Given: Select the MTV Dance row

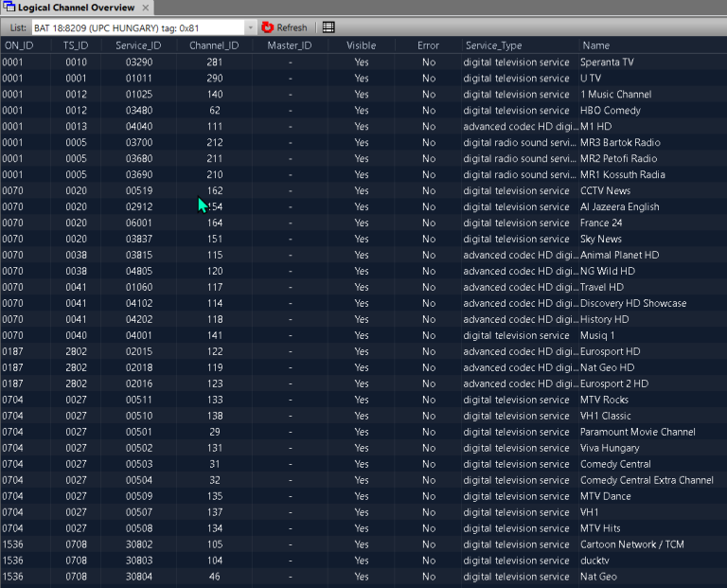Looking at the screenshot, I should pos(363,496).
